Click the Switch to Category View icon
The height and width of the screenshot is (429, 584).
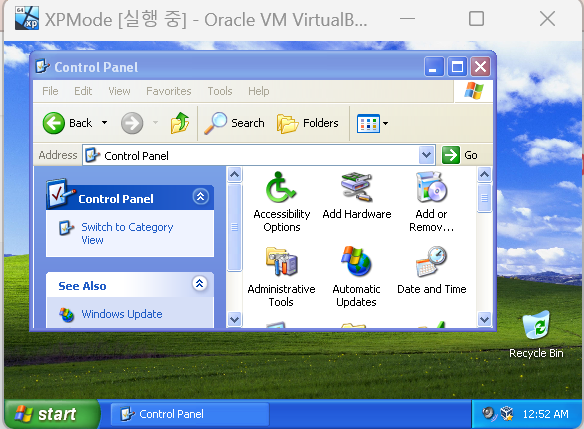coord(66,228)
